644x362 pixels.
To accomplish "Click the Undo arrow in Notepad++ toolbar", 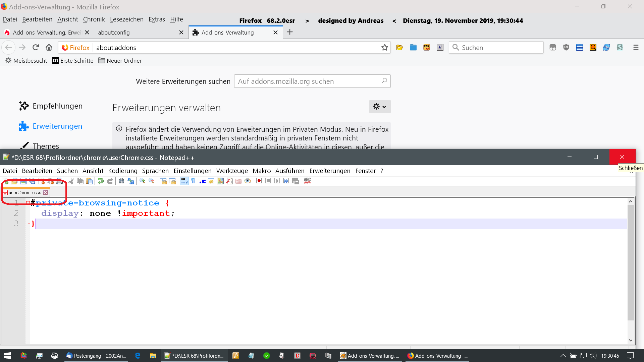I will pos(101,181).
